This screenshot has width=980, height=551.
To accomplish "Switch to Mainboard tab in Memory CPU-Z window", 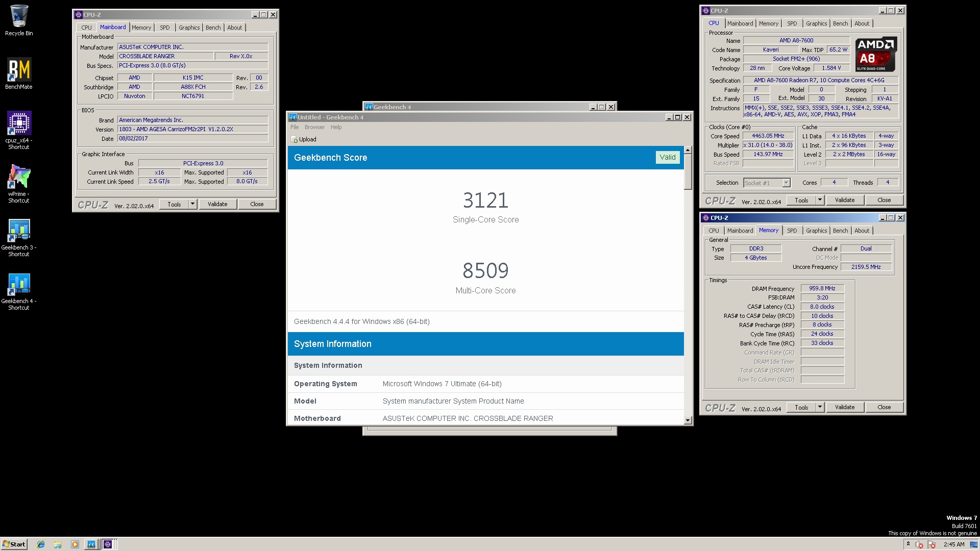I will click(x=740, y=231).
